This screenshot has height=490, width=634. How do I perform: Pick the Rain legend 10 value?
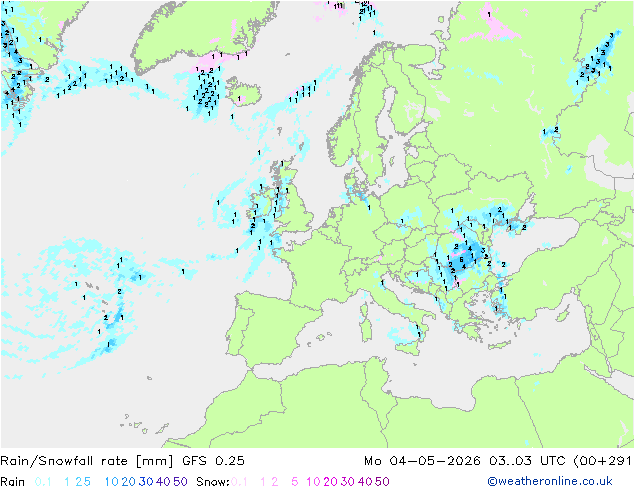pos(112,482)
